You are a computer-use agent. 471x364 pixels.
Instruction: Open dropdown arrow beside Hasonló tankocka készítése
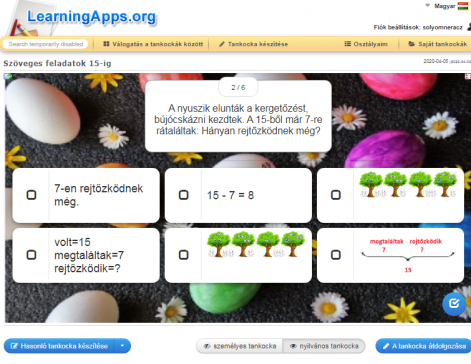click(x=122, y=346)
